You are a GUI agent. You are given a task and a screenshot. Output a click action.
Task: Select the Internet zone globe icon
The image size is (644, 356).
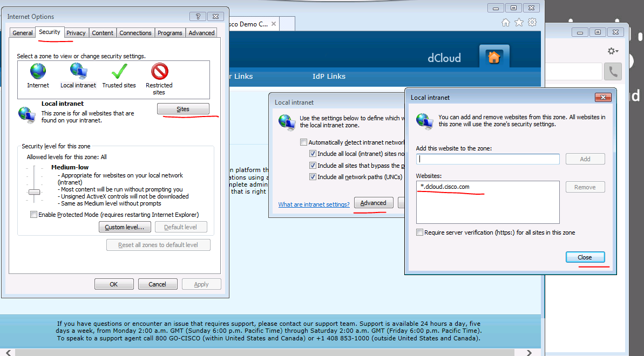pos(38,71)
